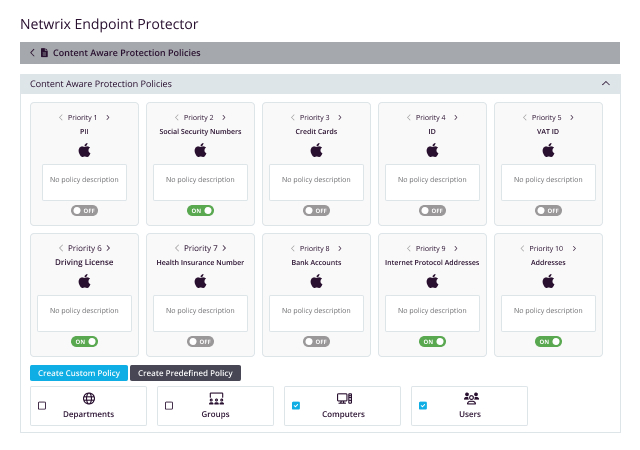Click the Apple icon on PII policy

pyautogui.click(x=84, y=150)
